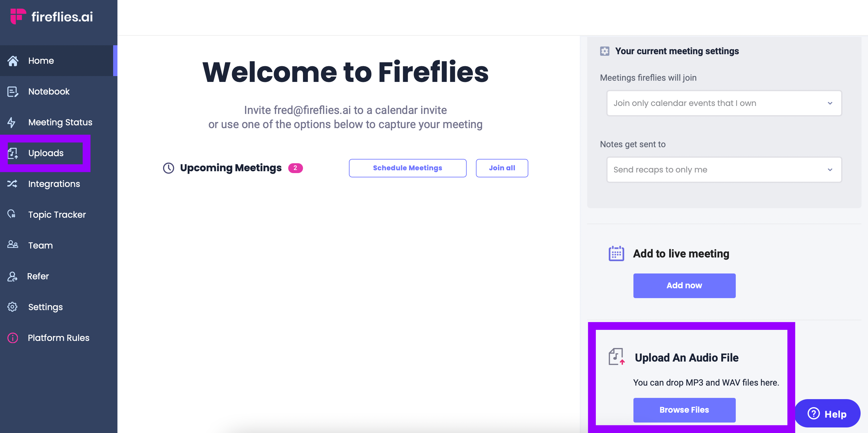Click Upcoming Meetings badge counter
The height and width of the screenshot is (433, 868).
point(296,168)
